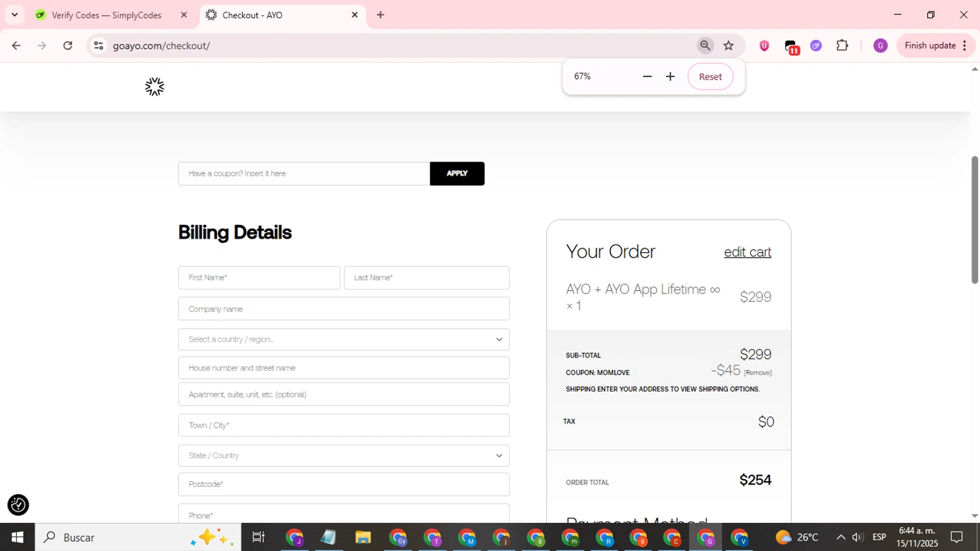This screenshot has height=551, width=980.
Task: Close the Checkout - AYO tab
Action: pyautogui.click(x=355, y=14)
